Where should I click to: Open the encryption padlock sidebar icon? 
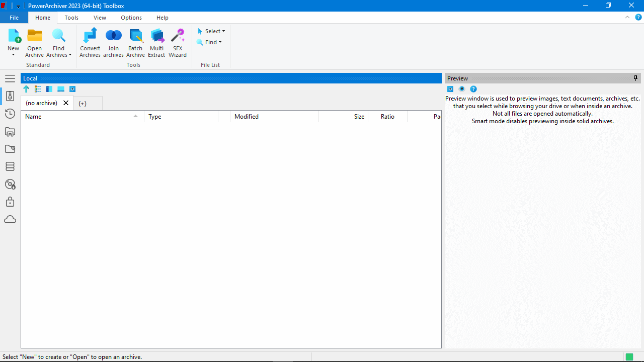click(10, 202)
